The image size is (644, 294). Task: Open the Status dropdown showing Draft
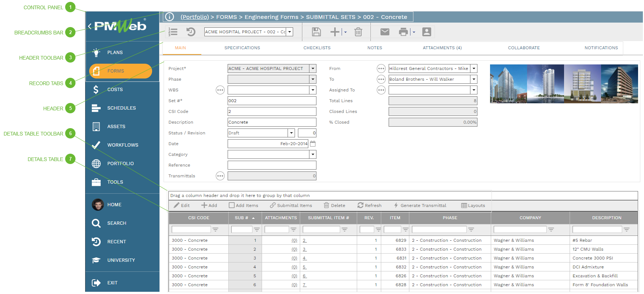point(292,133)
